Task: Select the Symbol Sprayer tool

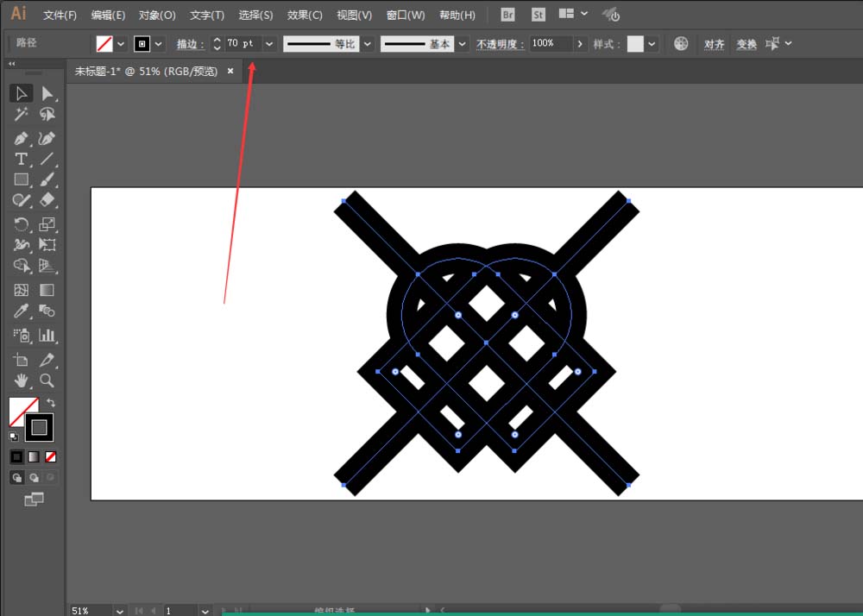Action: (x=21, y=335)
